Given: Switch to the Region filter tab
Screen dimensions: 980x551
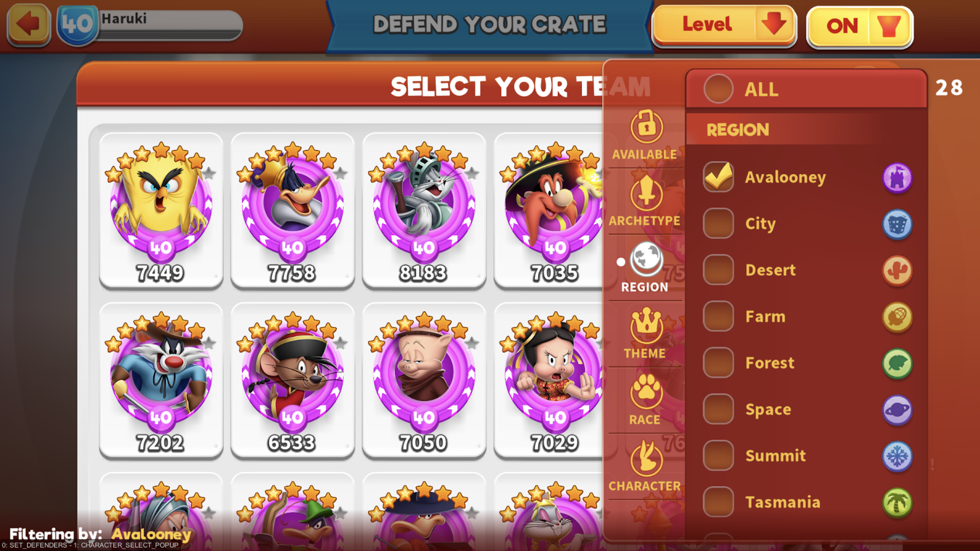Looking at the screenshot, I should (x=646, y=267).
